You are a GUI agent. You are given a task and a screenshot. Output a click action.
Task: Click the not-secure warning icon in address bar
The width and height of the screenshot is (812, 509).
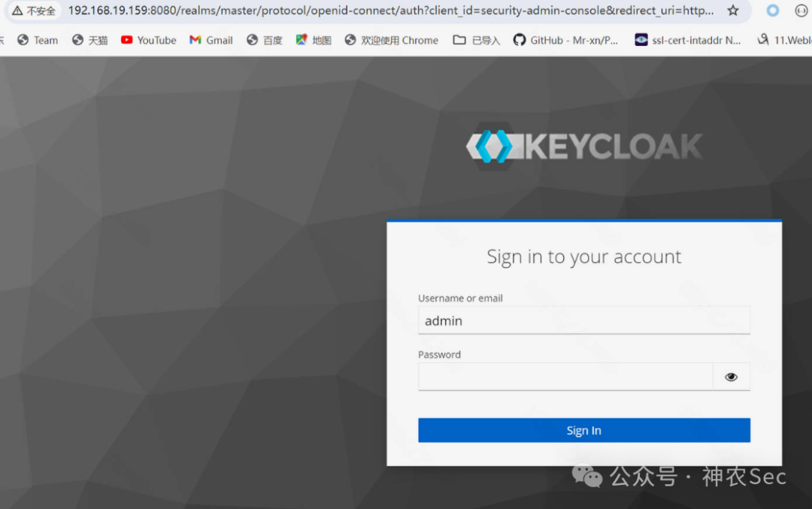click(17, 11)
